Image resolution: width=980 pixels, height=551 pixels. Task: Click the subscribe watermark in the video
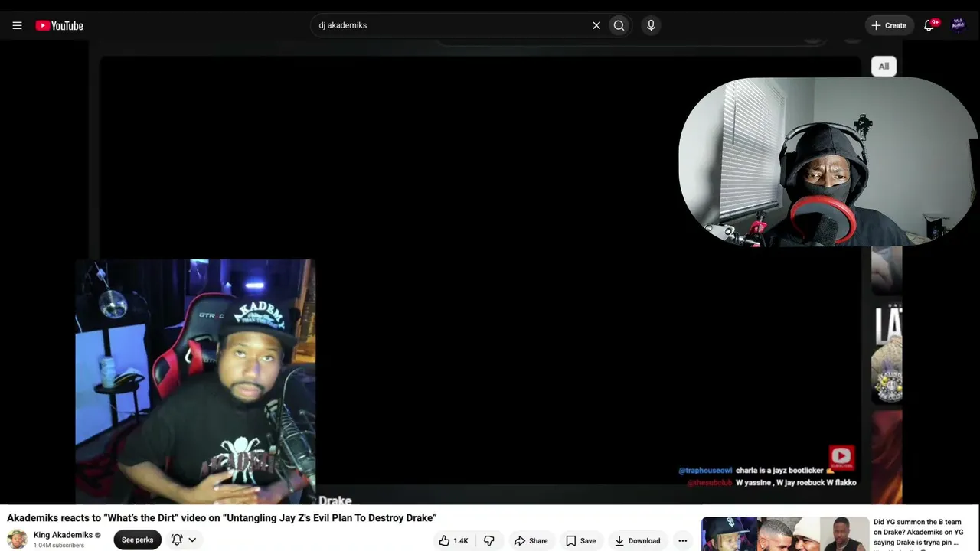click(841, 458)
